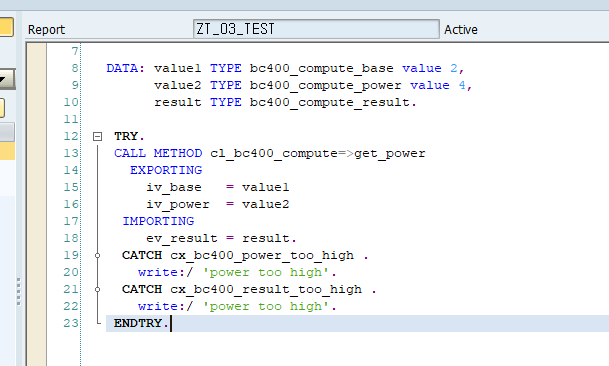Click 'iv_power' parameter on line 16
The width and height of the screenshot is (609, 366).
tap(177, 204)
